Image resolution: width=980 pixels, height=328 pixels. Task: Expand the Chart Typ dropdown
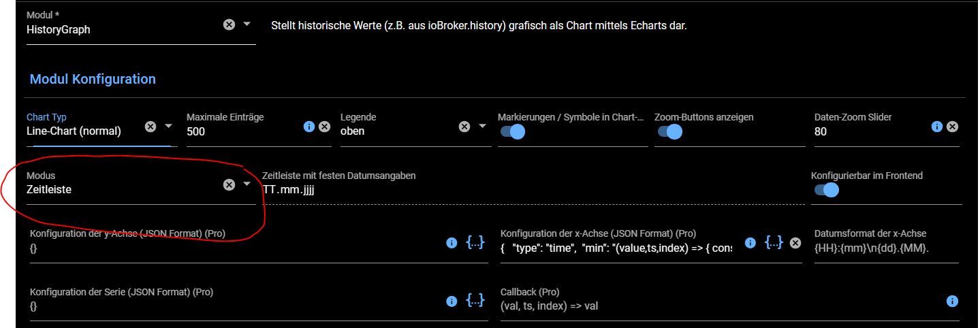(168, 127)
